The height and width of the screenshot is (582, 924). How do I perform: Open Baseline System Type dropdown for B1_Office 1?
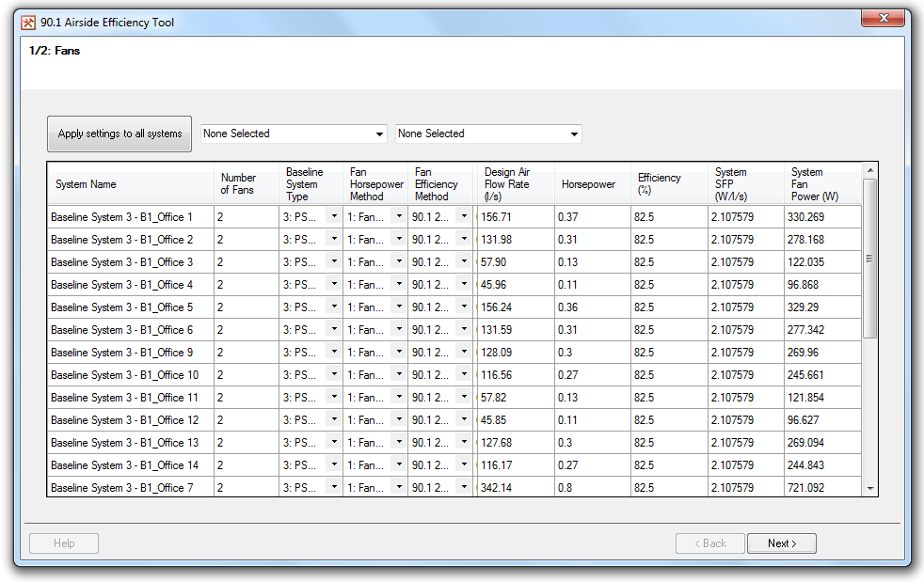(x=334, y=216)
